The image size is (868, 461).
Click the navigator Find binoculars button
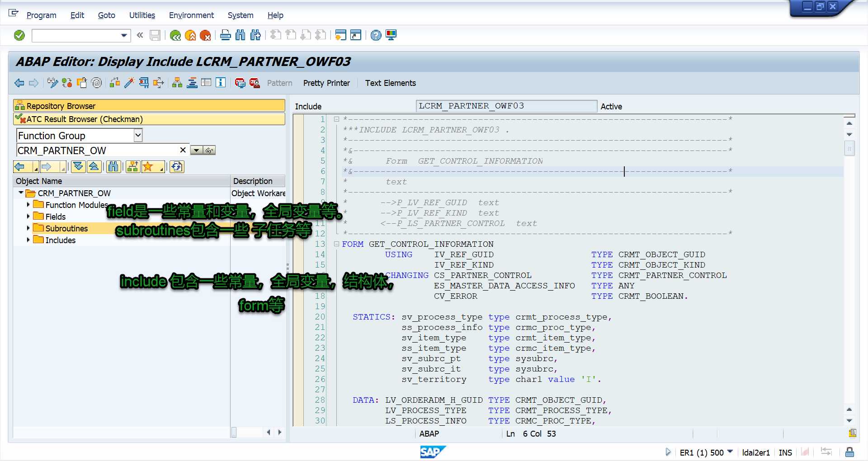click(x=113, y=167)
